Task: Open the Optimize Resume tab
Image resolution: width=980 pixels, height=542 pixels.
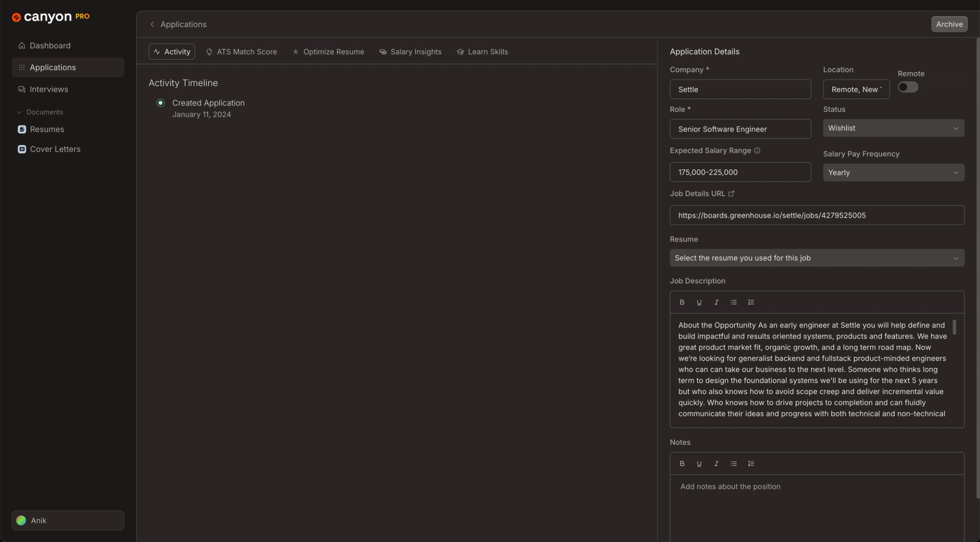Action: point(328,52)
